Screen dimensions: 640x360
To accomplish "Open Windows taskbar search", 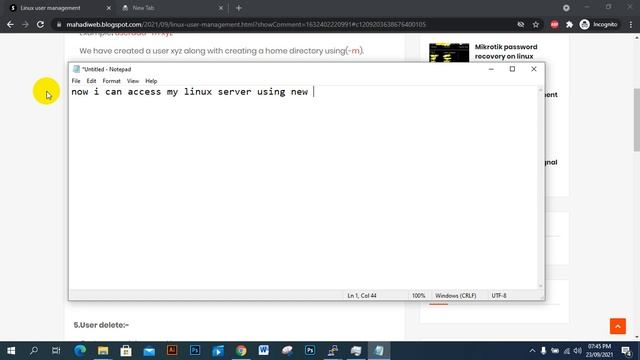I will 34,351.
